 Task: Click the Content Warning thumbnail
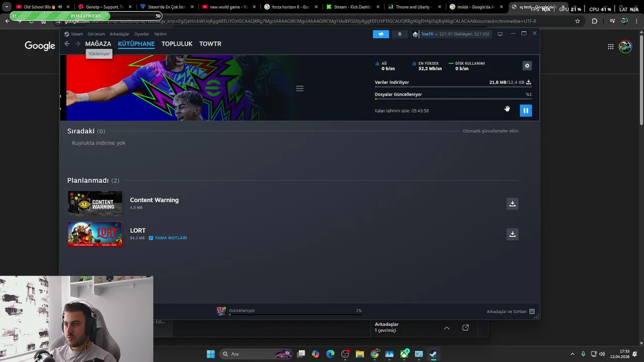click(95, 203)
